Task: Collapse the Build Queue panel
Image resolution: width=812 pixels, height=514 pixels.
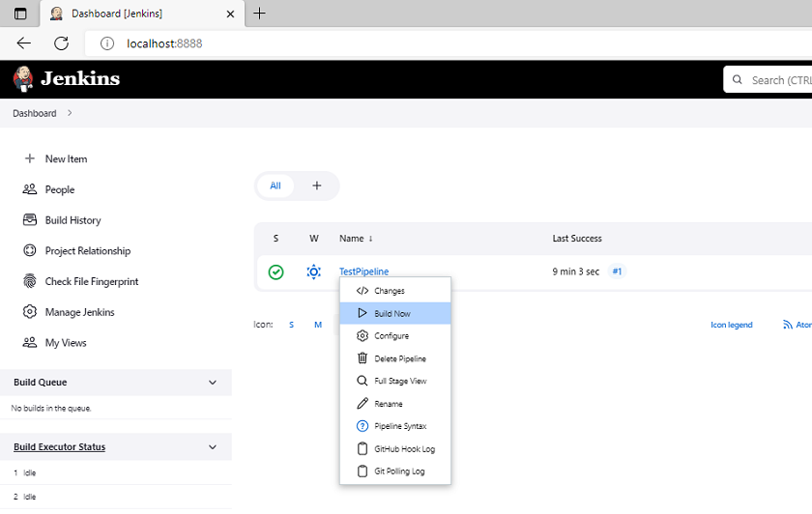Action: [213, 382]
